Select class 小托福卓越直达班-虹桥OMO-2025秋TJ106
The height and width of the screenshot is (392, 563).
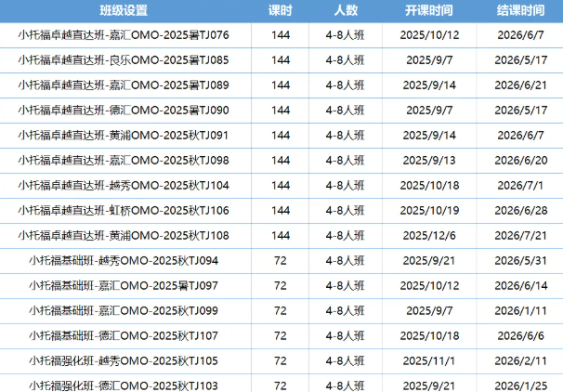pos(124,210)
